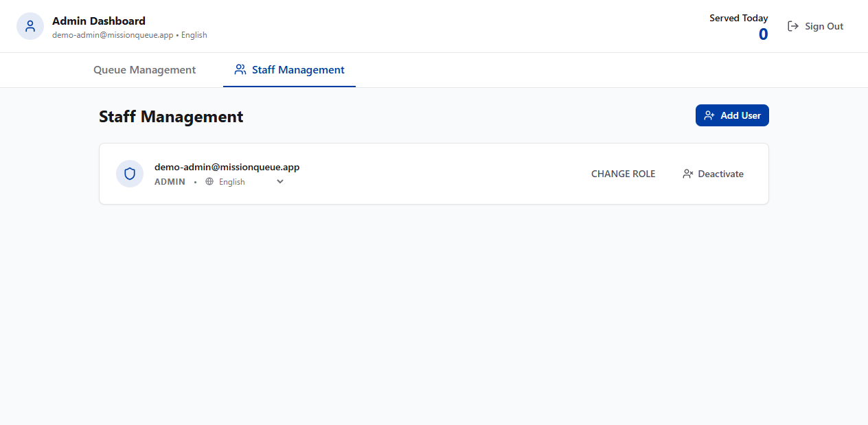Click the Sign Out arrow icon
The height and width of the screenshot is (425, 868).
pos(793,26)
